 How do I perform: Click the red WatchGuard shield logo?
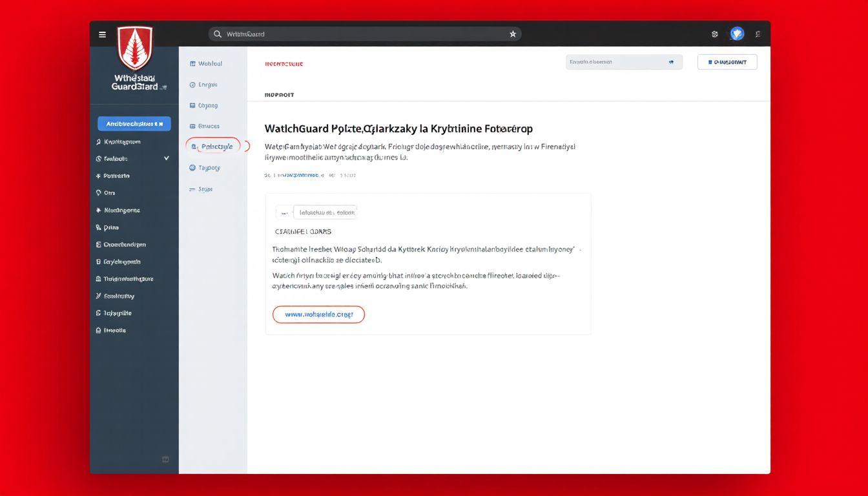135,48
